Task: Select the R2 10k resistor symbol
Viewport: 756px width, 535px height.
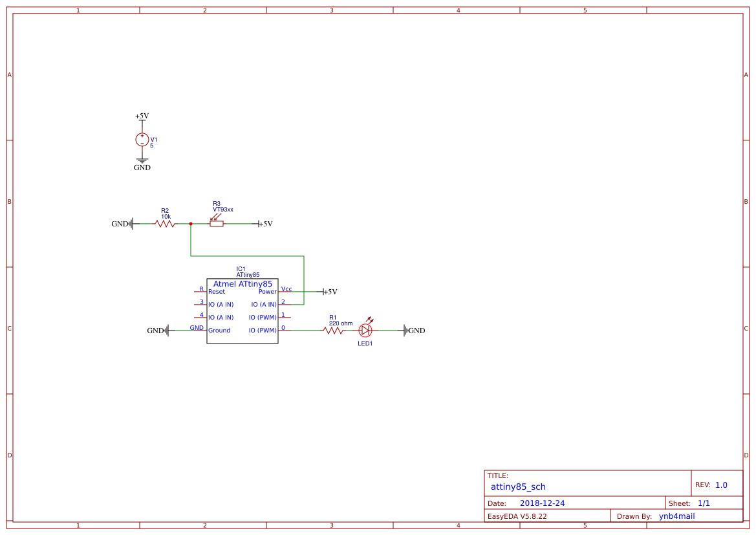Action: [x=165, y=224]
